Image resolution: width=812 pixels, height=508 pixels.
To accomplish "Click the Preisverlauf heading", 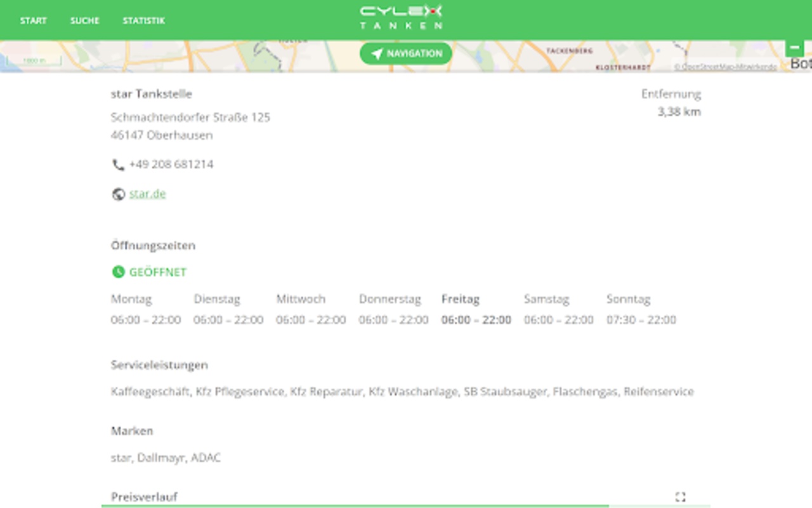I will [144, 497].
